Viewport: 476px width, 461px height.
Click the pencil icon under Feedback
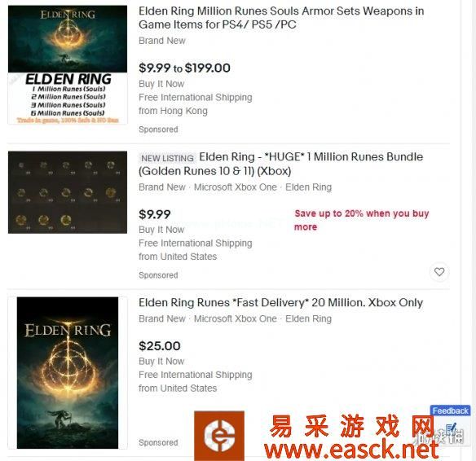[x=452, y=429]
